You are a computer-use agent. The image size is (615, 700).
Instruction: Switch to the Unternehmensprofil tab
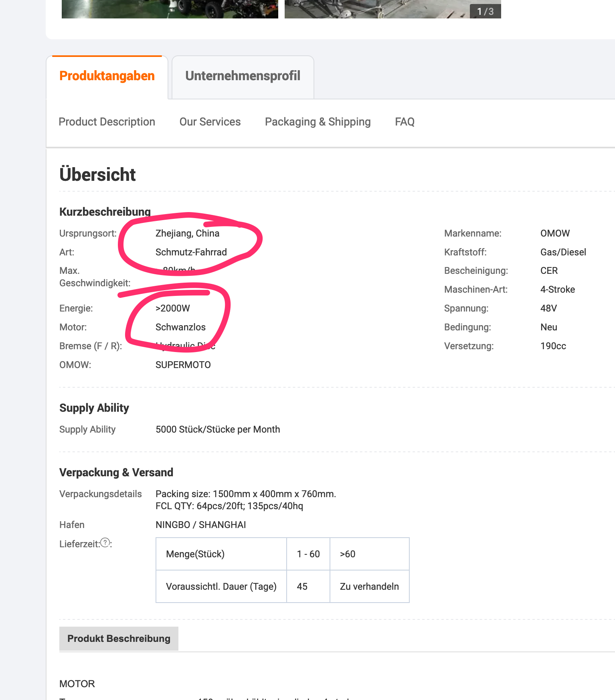pos(243,76)
